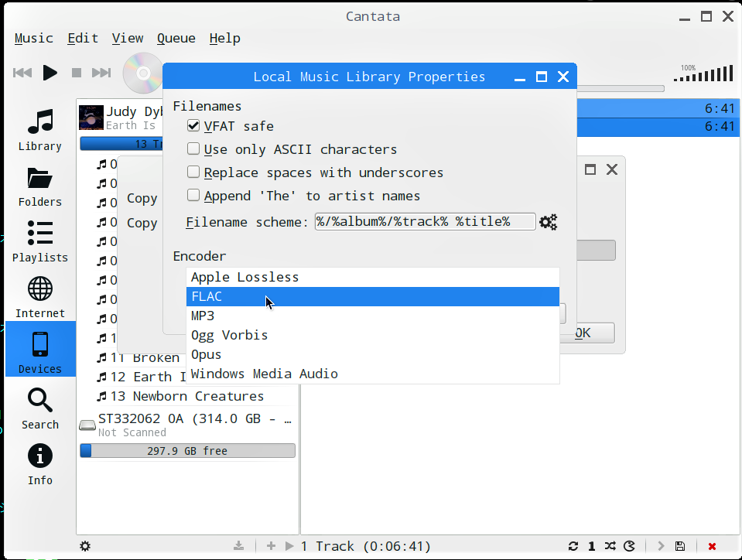Select the ST332062 0A drive icon
This screenshot has width=742, height=560.
pos(87,425)
